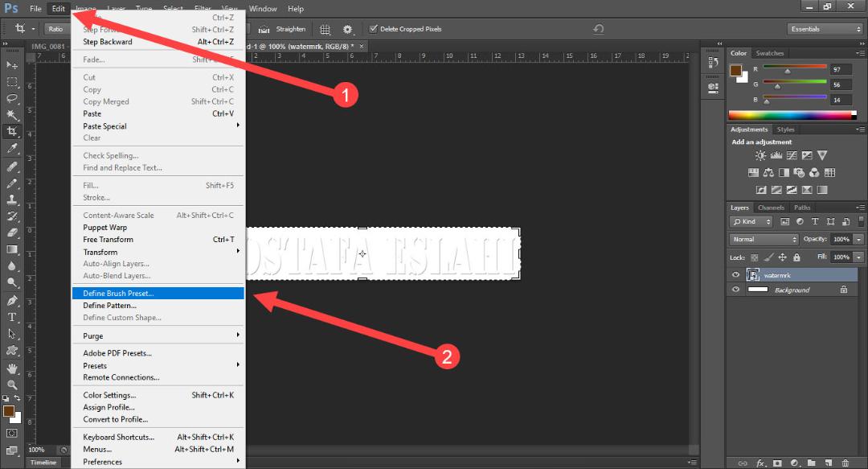The height and width of the screenshot is (469, 868).
Task: Add a Brightness/Contrast adjustment
Action: pyautogui.click(x=761, y=156)
